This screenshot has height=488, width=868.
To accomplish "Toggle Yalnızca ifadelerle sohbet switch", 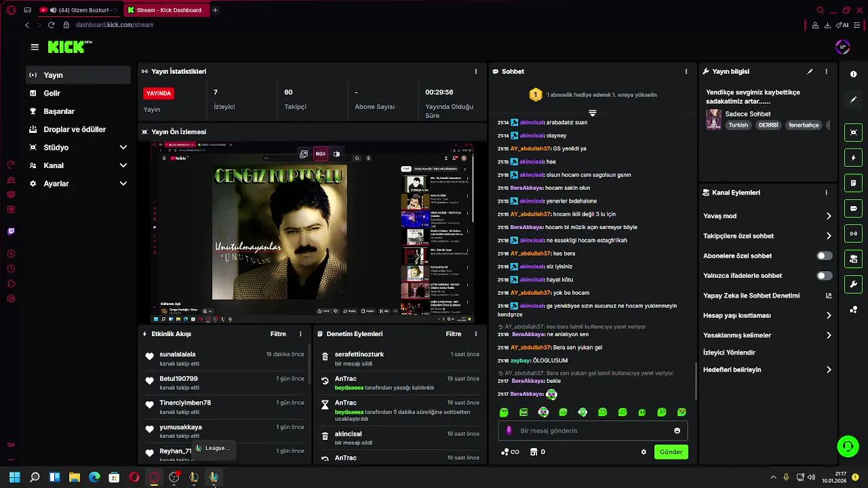I will click(824, 276).
